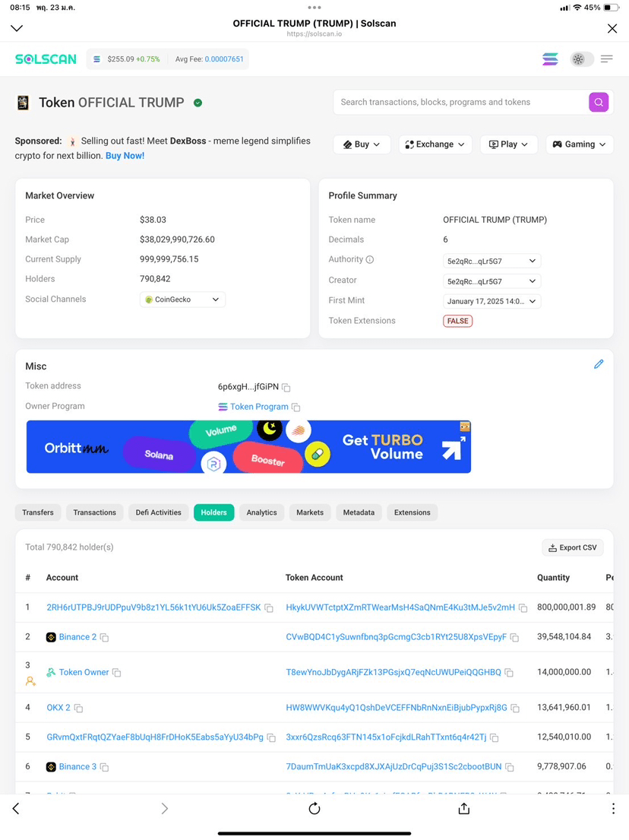
Task: Copy the 7DaumTmUaK3xcpd8... token account address
Action: [x=510, y=767]
